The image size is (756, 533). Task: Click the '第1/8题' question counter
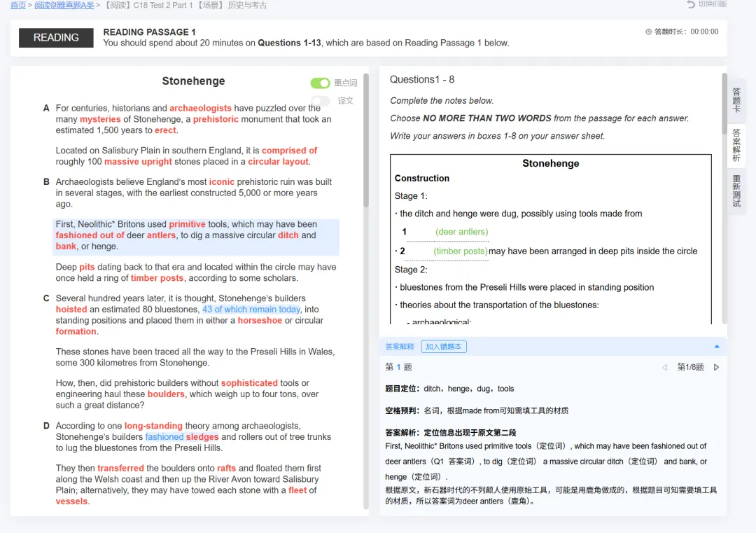coord(690,368)
